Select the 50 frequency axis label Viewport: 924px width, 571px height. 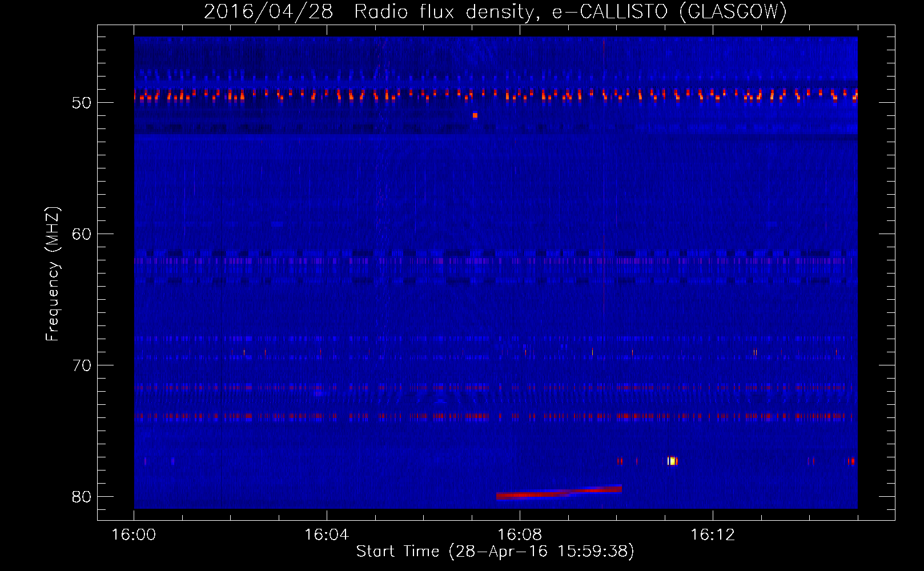(82, 103)
